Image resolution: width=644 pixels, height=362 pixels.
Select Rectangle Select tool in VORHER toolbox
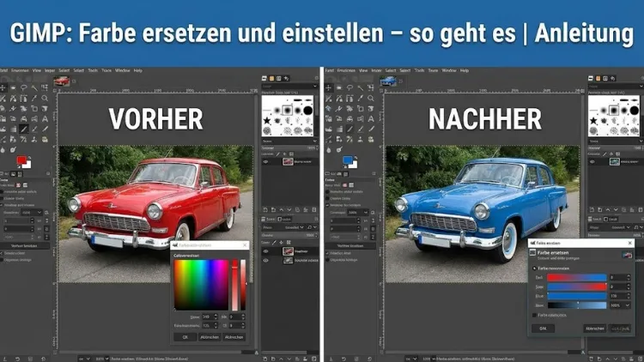(x=13, y=87)
